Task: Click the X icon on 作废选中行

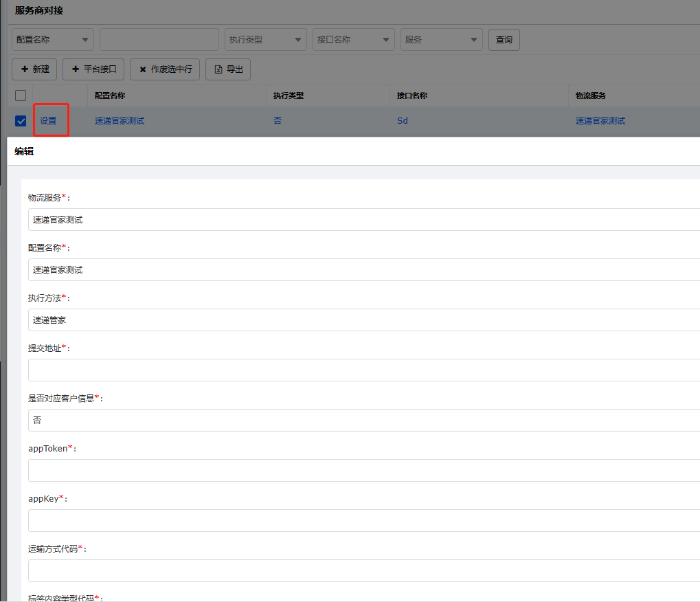Action: tap(143, 69)
